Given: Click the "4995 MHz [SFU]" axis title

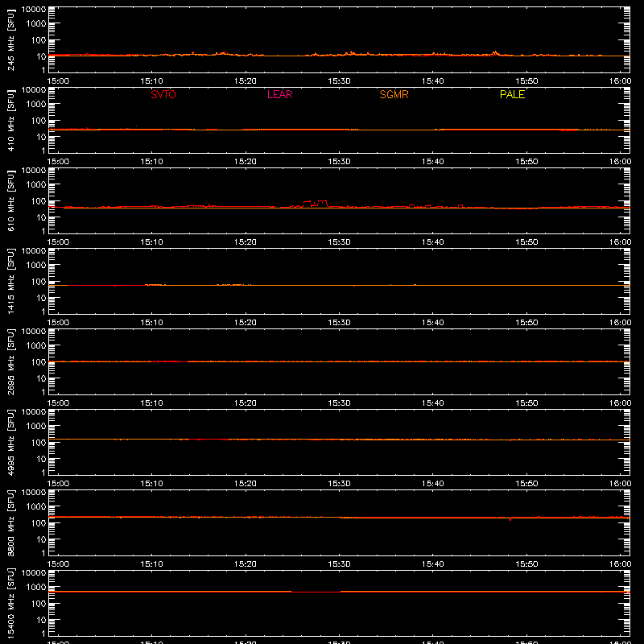Looking at the screenshot, I should (x=10, y=443).
